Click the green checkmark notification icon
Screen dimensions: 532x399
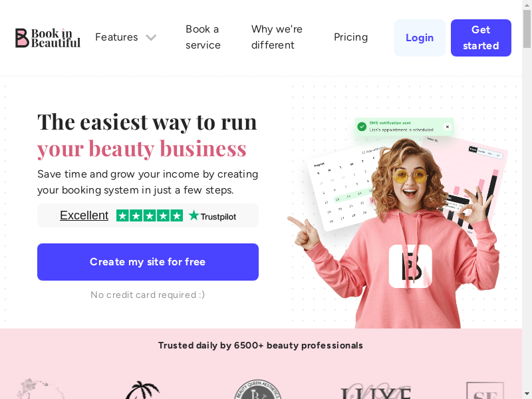tap(362, 126)
